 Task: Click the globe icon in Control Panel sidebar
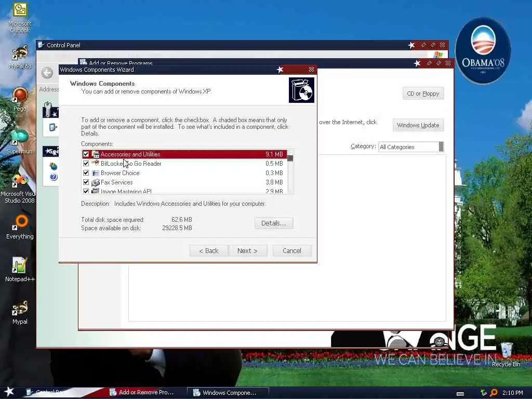54,166
